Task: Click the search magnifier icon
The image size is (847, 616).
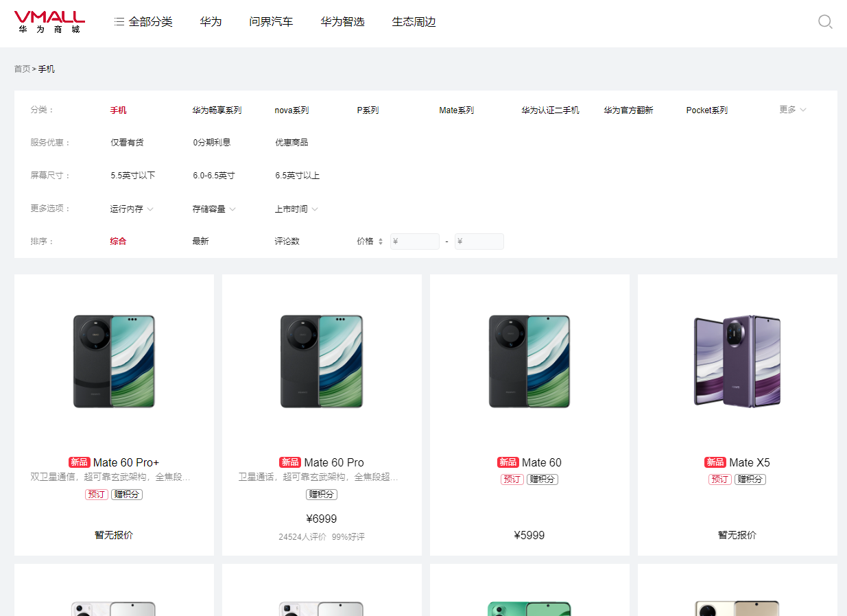Action: 825,22
